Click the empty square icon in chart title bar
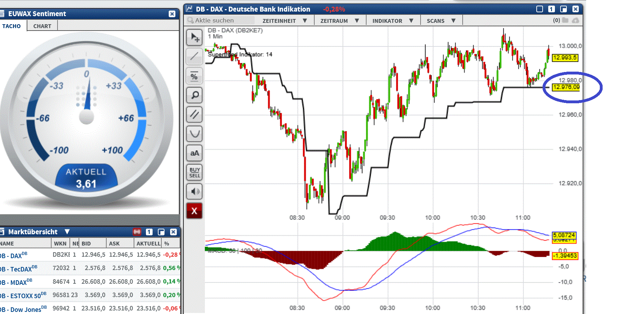The height and width of the screenshot is (314, 644). 540,9
